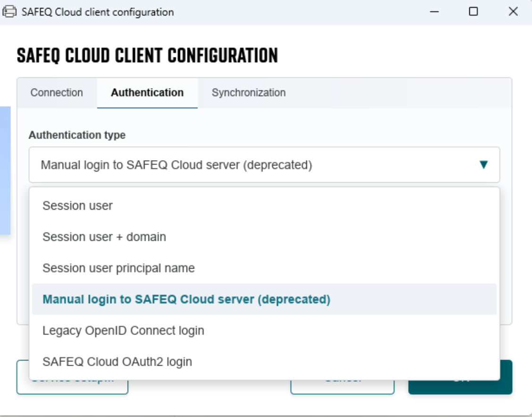Close the SAFEQ configuration window

click(x=513, y=12)
